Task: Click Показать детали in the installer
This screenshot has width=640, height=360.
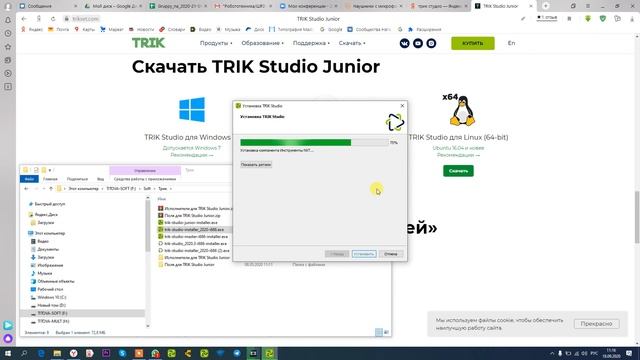Action: 256,164
